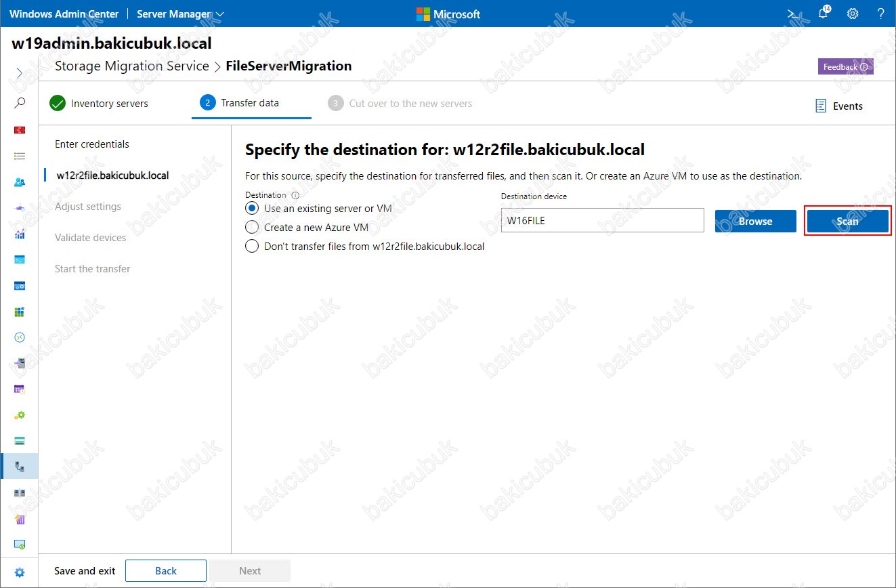This screenshot has width=896, height=588.
Task: View the 14 notifications bell
Action: coord(824,13)
